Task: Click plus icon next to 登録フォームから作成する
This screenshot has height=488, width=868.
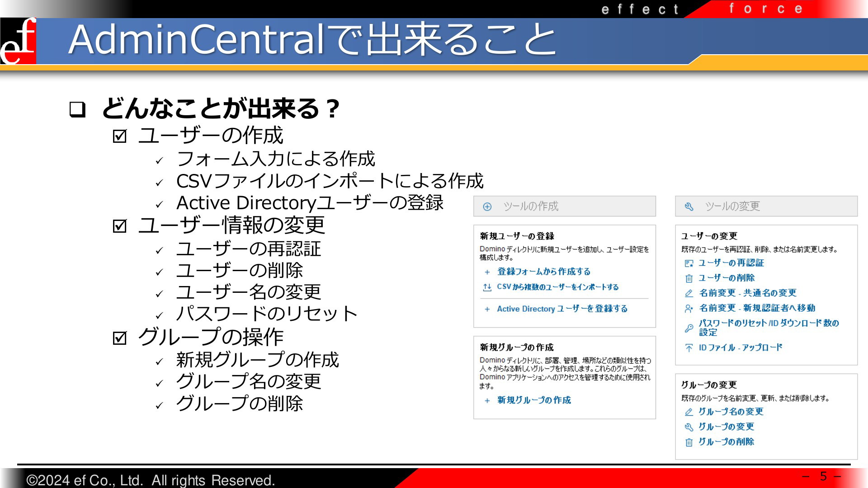Action: 487,272
